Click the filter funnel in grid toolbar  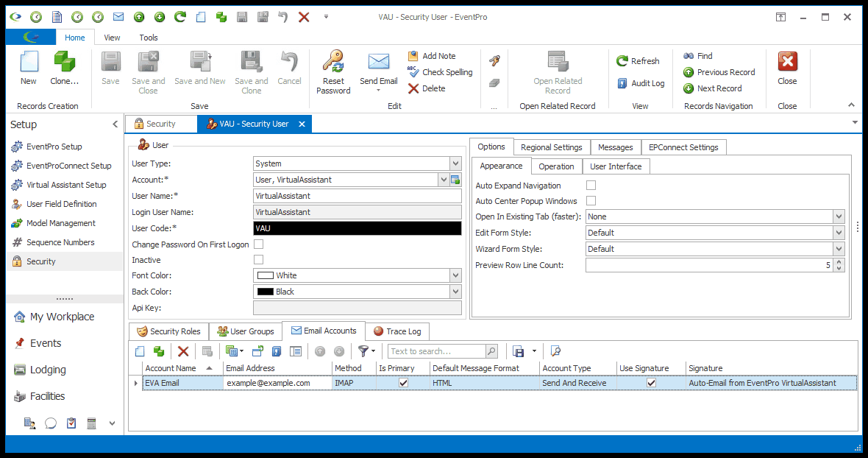tap(363, 351)
